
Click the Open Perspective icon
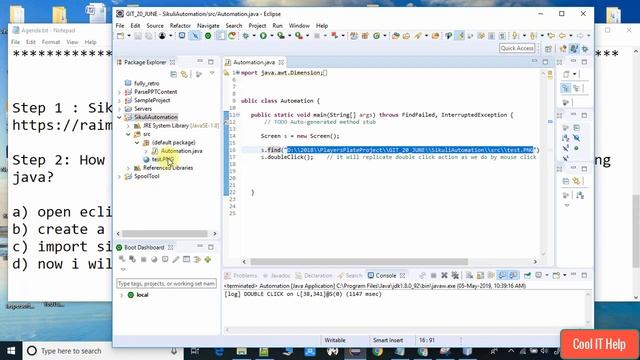(x=548, y=49)
